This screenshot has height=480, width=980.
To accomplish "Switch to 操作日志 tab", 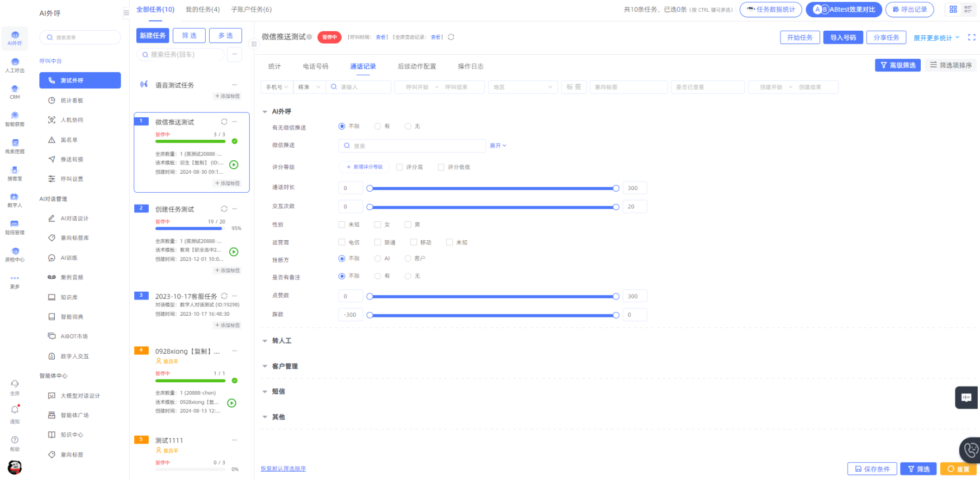I will (x=470, y=66).
